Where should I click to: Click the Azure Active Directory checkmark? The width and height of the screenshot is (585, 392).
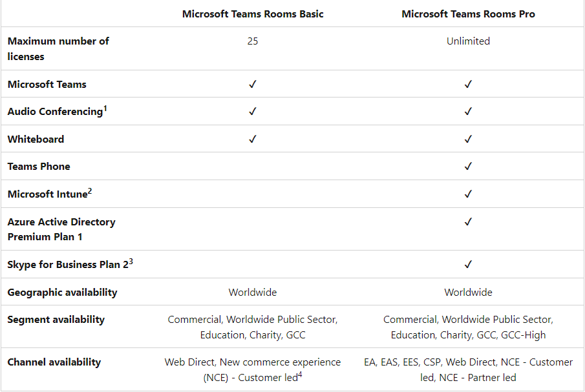click(x=468, y=222)
